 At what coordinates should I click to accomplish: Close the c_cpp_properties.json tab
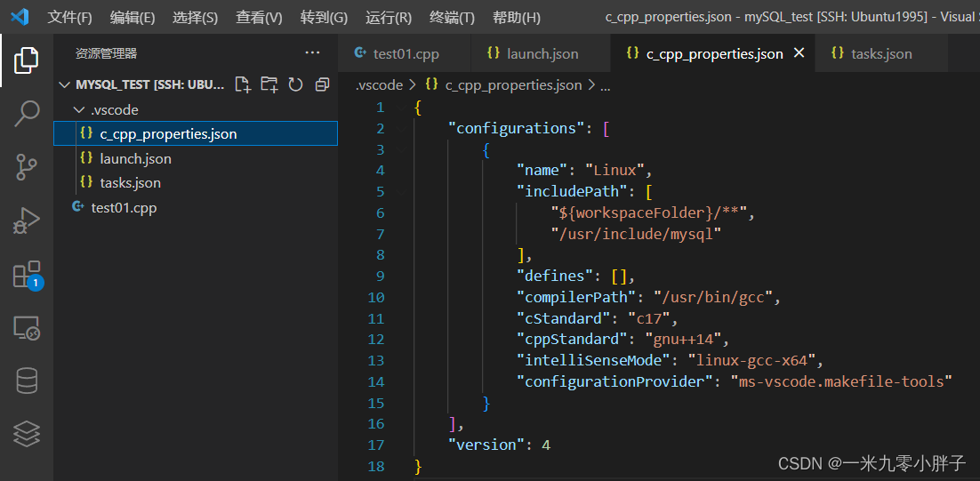point(798,53)
